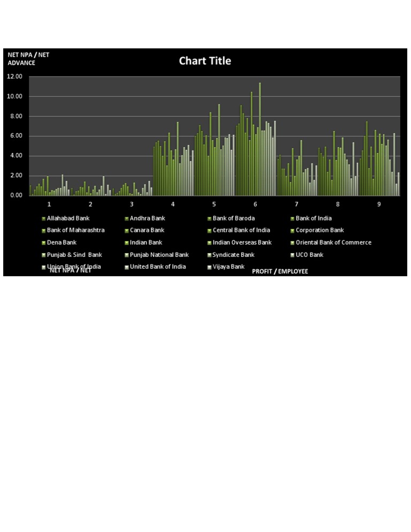This screenshot has width=411, height=532.
Task: Click the UCO Bank legend swatch
Action: 292,255
